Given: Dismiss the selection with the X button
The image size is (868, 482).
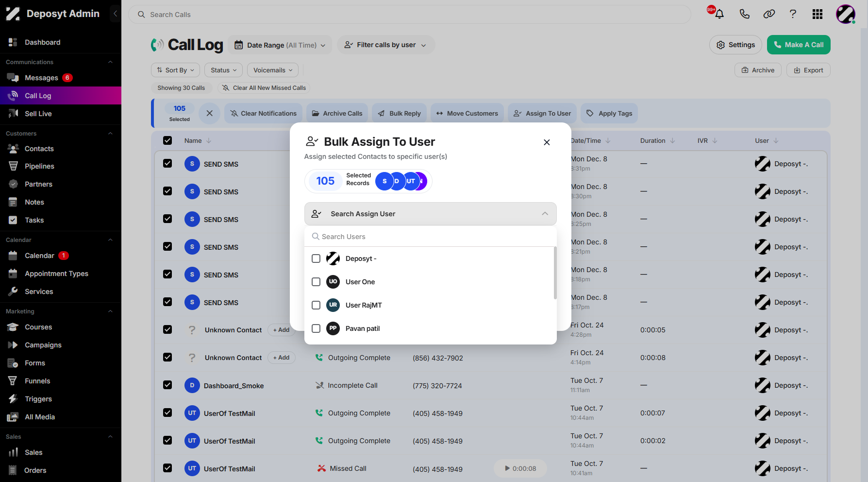Looking at the screenshot, I should point(210,113).
